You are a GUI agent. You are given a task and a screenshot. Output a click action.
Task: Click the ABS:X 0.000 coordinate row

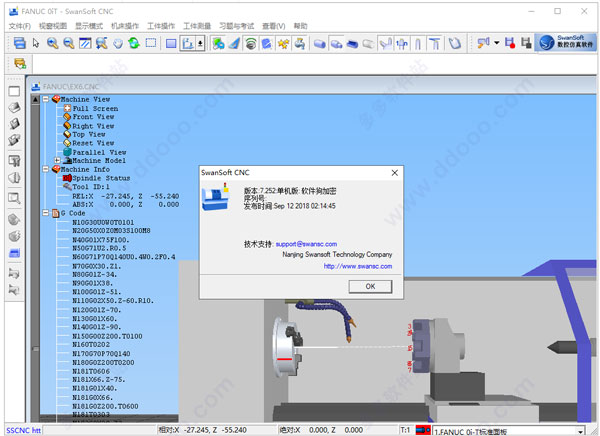(126, 204)
